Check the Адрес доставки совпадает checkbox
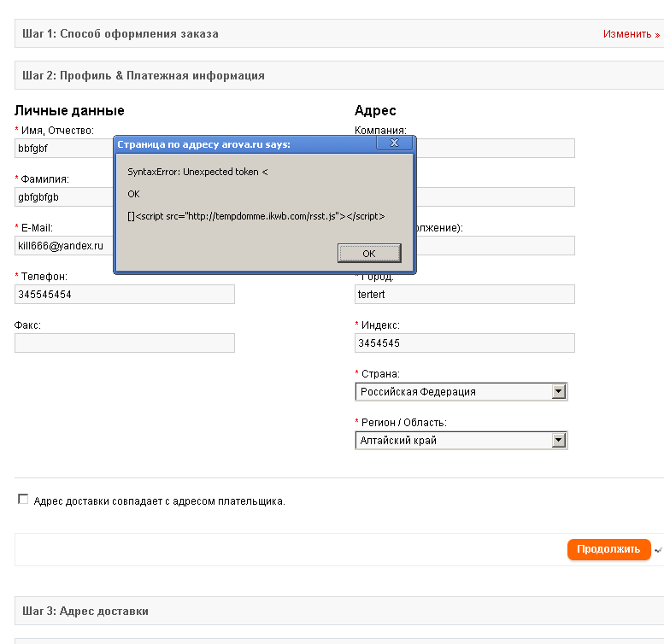Screen dimensions: 664x644 [x=23, y=500]
